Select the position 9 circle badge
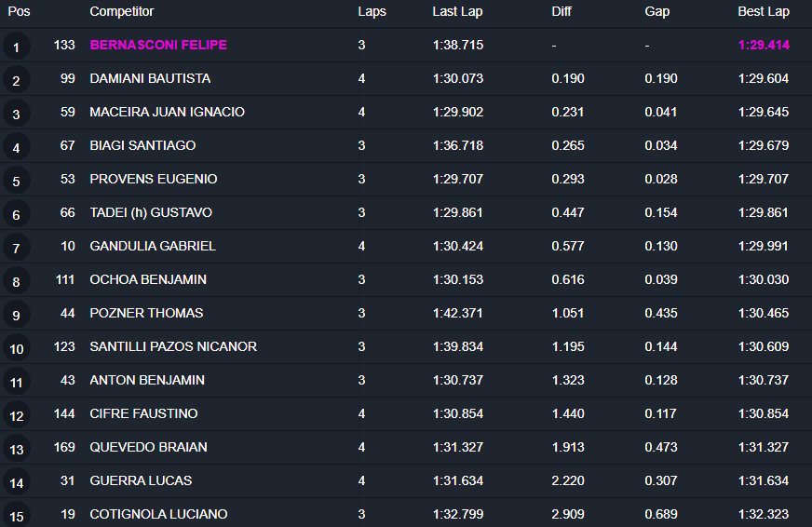 (16, 315)
